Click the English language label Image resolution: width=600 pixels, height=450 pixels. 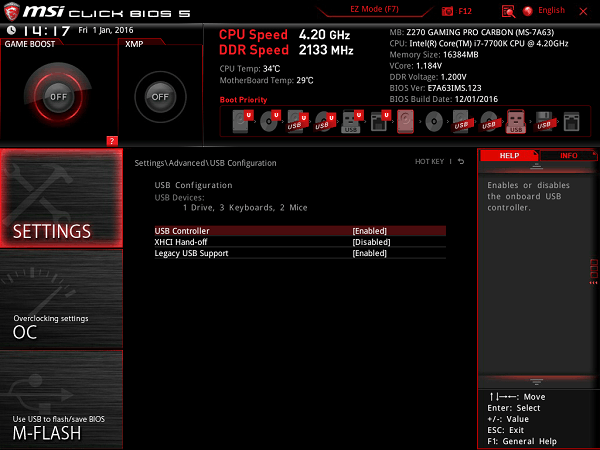click(x=551, y=10)
